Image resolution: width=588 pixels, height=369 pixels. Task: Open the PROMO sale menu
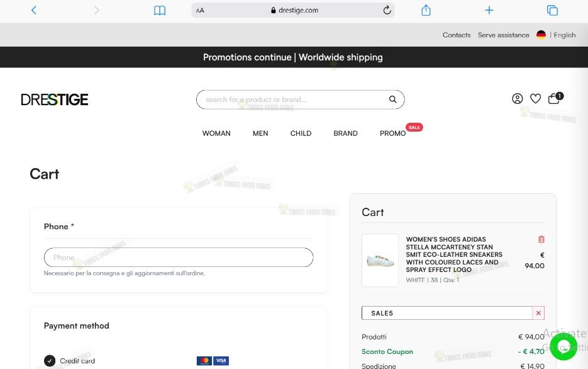coord(392,133)
